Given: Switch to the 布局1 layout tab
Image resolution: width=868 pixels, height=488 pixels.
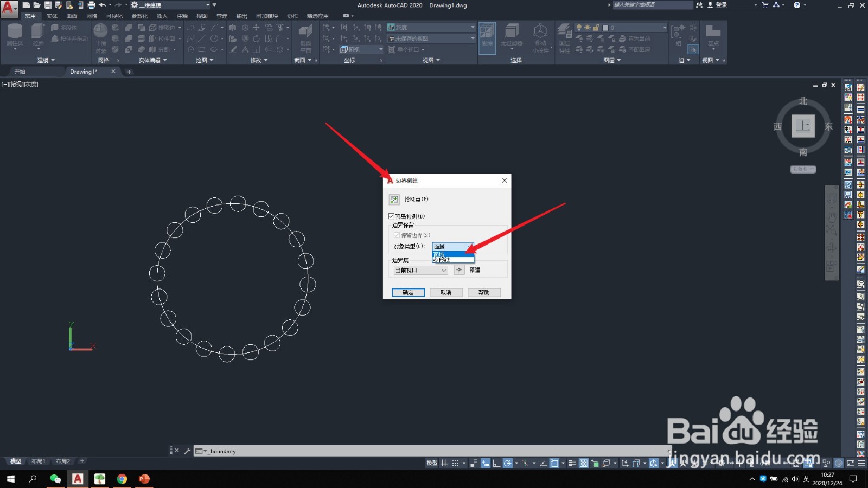Looking at the screenshot, I should point(39,461).
